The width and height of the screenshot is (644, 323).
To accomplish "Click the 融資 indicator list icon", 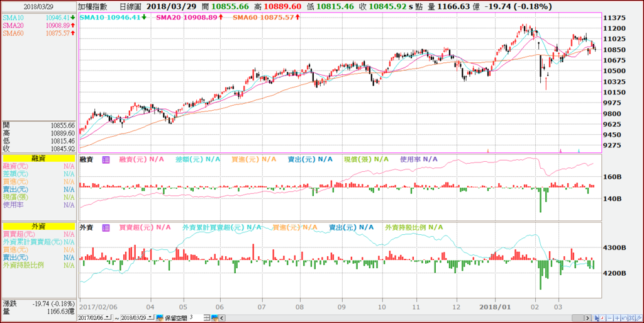I will 106,159.
